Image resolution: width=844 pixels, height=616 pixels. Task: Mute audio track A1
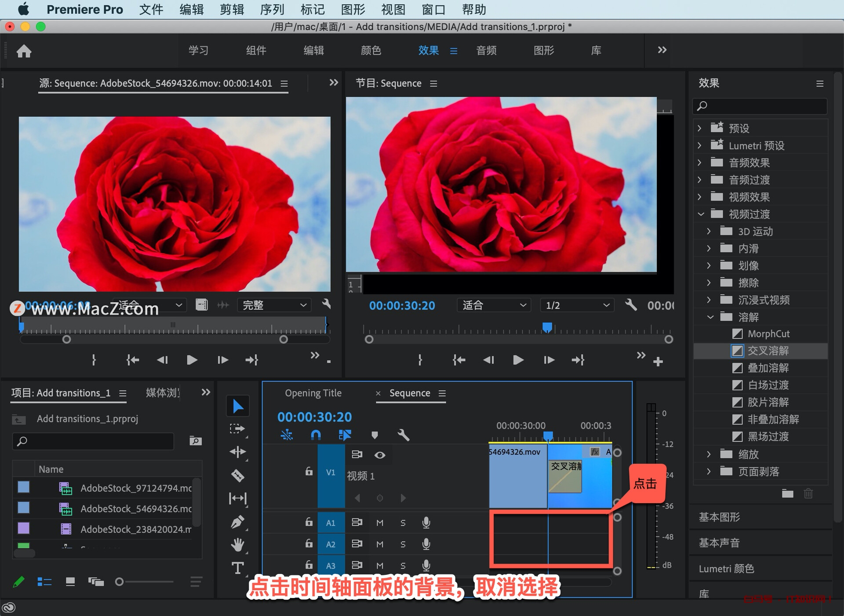(x=380, y=522)
